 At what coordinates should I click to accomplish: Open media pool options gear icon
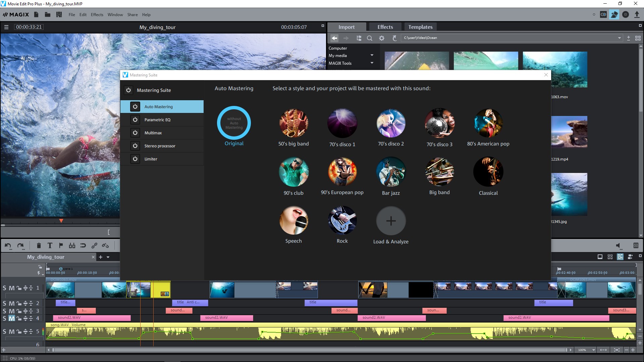point(382,38)
